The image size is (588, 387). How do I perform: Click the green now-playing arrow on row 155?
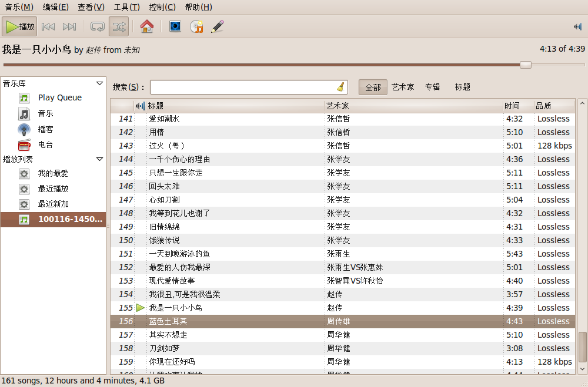(x=141, y=308)
